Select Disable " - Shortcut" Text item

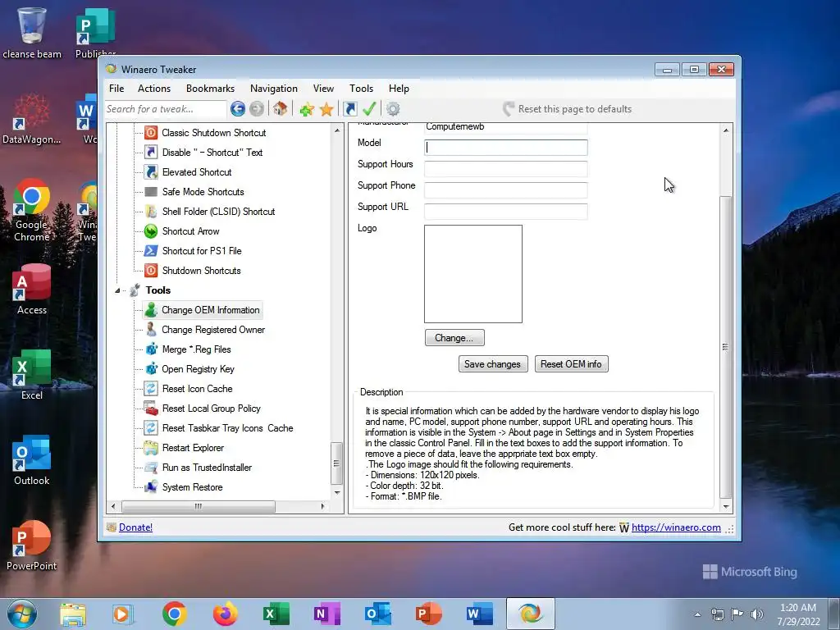(212, 152)
